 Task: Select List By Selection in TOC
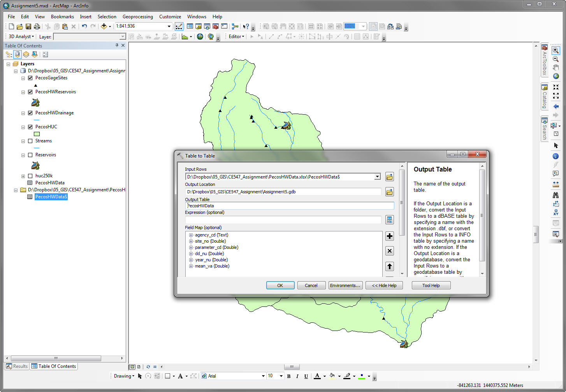[35, 54]
